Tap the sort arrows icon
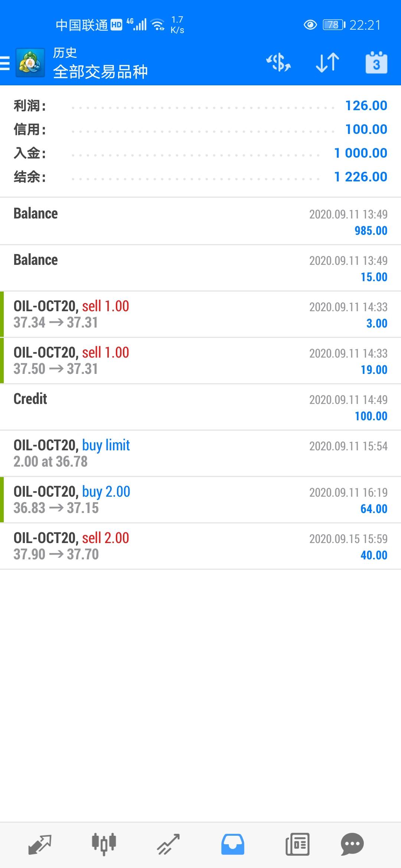Viewport: 401px width, 868px height. [327, 62]
